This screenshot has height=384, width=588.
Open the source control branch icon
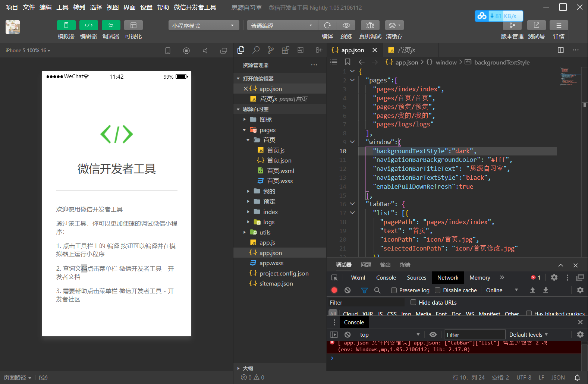coord(271,50)
